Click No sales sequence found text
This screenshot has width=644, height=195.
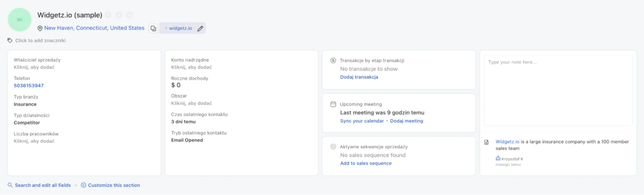(373, 155)
